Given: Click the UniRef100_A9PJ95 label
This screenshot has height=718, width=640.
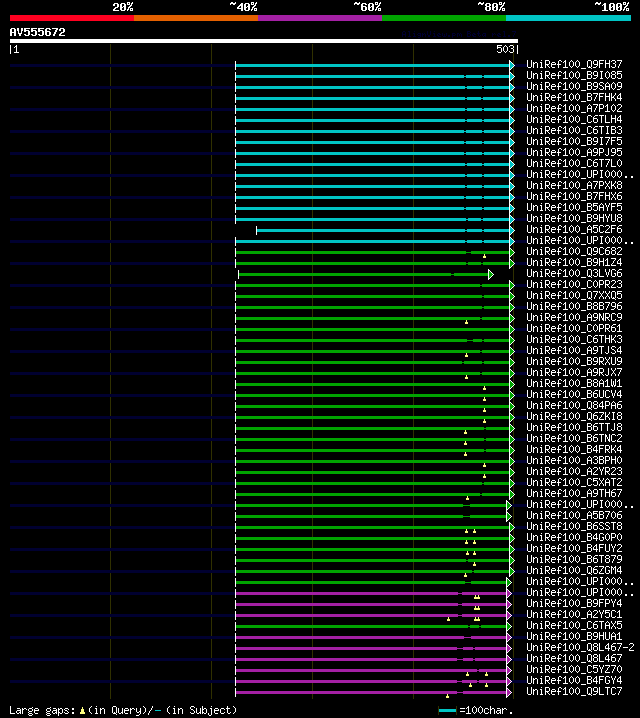Looking at the screenshot, I should 574,152.
